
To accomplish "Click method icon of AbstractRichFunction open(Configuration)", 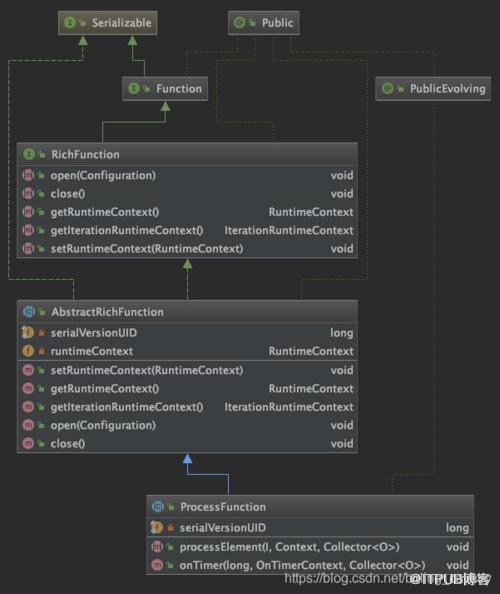I will pyautogui.click(x=28, y=425).
